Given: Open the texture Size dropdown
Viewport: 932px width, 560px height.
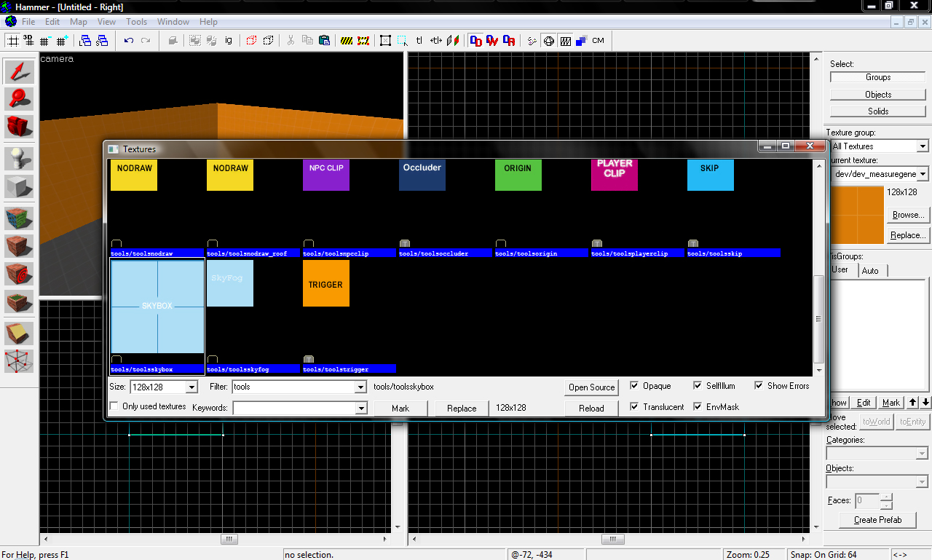Looking at the screenshot, I should click(x=191, y=387).
